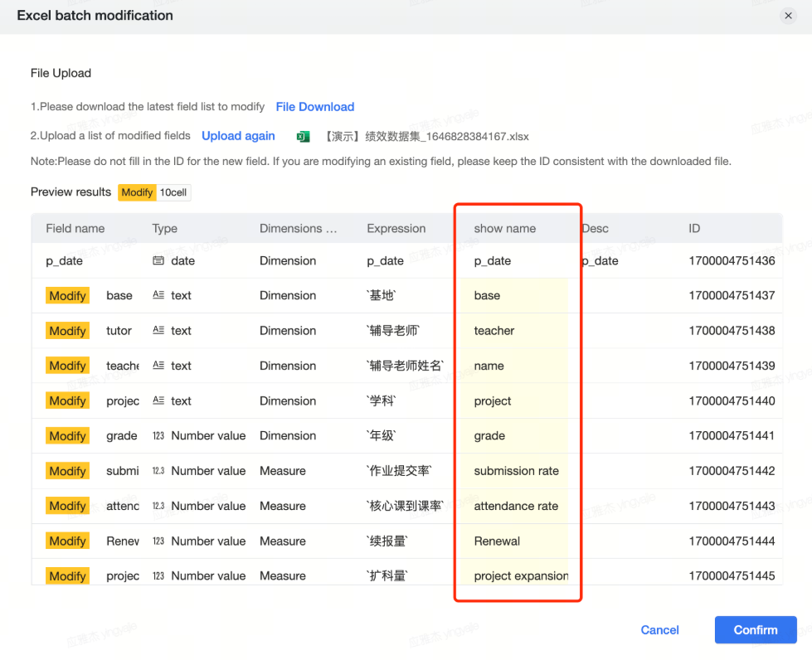Click the date type icon in p_date row

[158, 260]
